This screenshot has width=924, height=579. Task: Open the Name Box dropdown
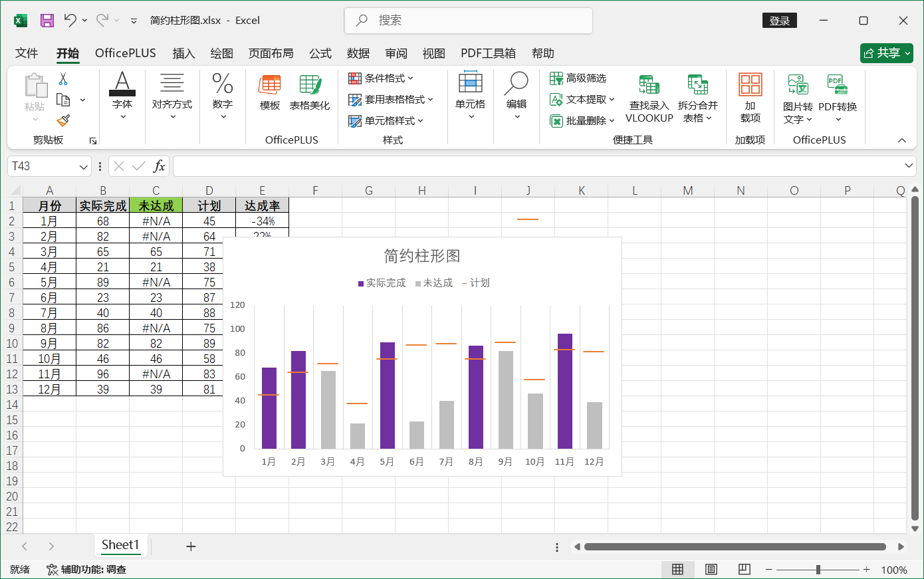point(82,166)
